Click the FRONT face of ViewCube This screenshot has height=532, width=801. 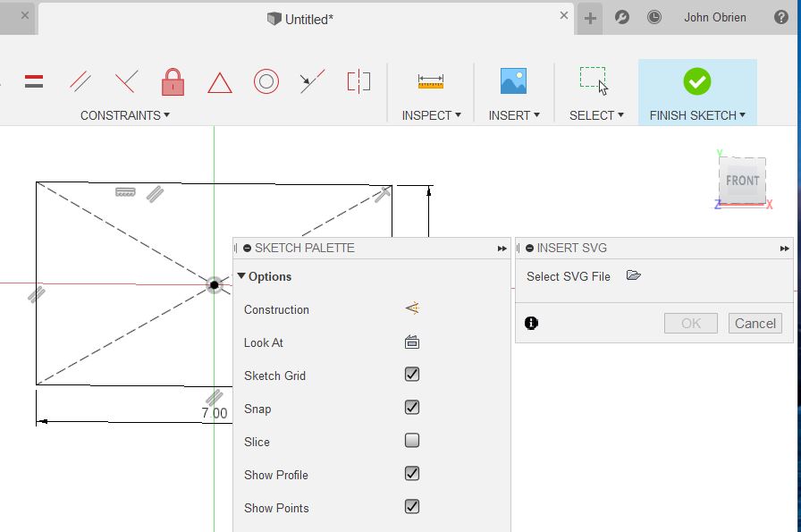click(x=742, y=181)
